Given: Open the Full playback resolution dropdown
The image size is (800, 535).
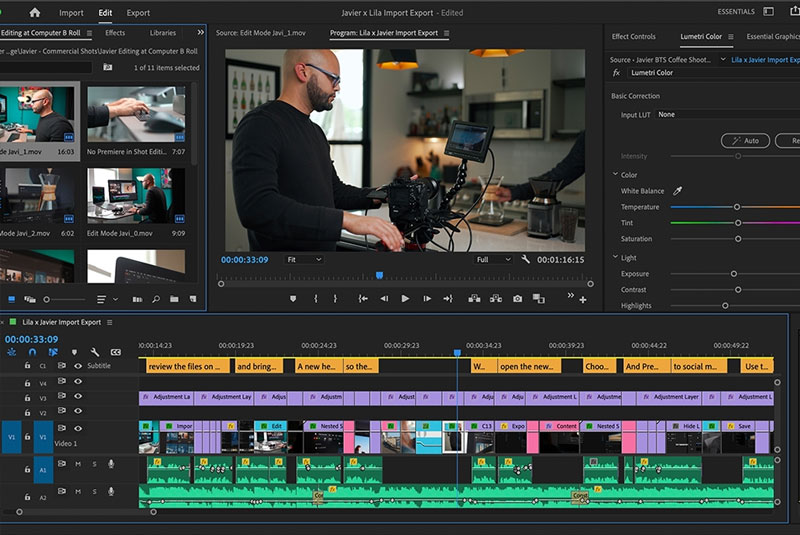Looking at the screenshot, I should [493, 259].
